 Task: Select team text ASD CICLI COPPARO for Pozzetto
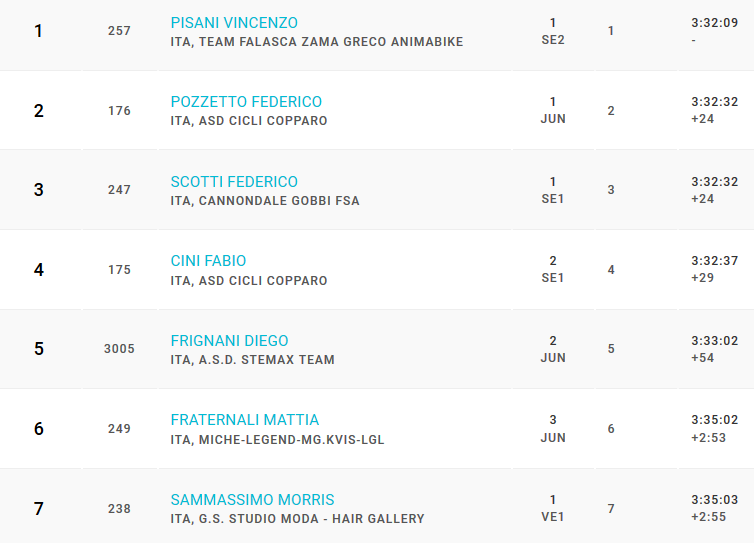coord(263,121)
